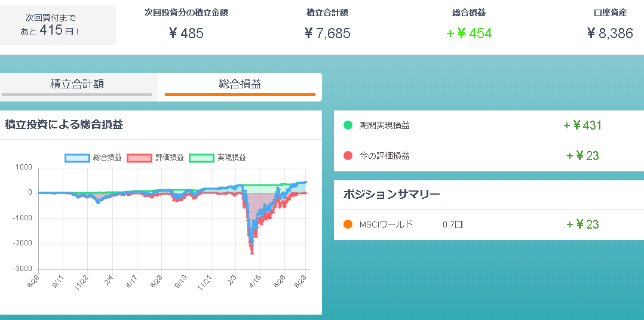The image size is (644, 320).
Task: Click the 積立合計額 amount ¥7,685
Action: point(327,33)
